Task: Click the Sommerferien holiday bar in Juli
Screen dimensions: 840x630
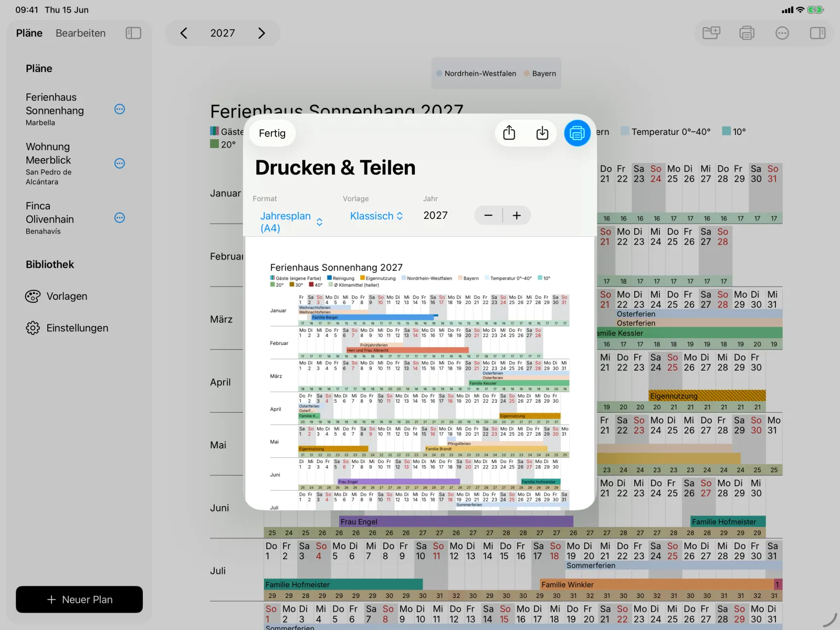Action: (674, 565)
